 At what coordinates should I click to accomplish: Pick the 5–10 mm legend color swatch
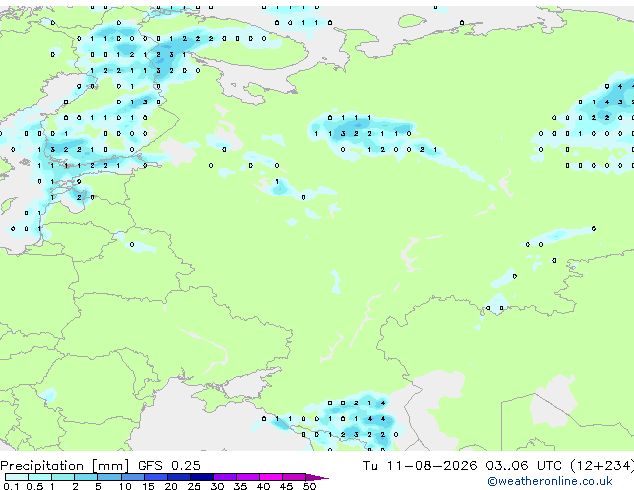coord(110,477)
